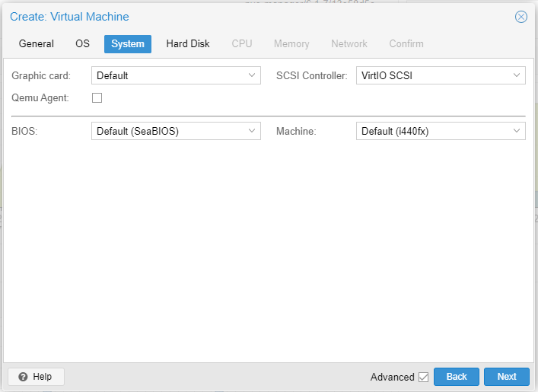Click the Create: Virtual Machine title

coord(69,17)
